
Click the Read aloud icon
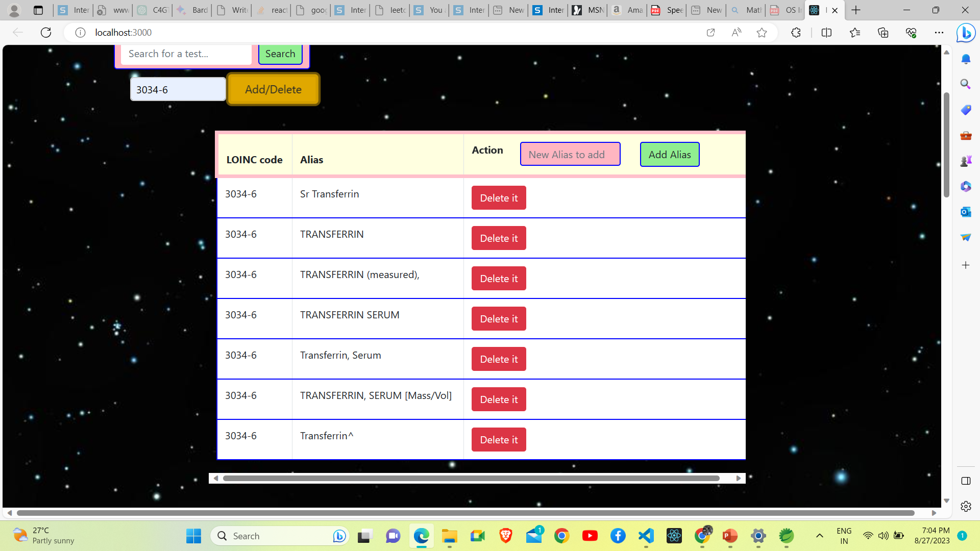[736, 33]
